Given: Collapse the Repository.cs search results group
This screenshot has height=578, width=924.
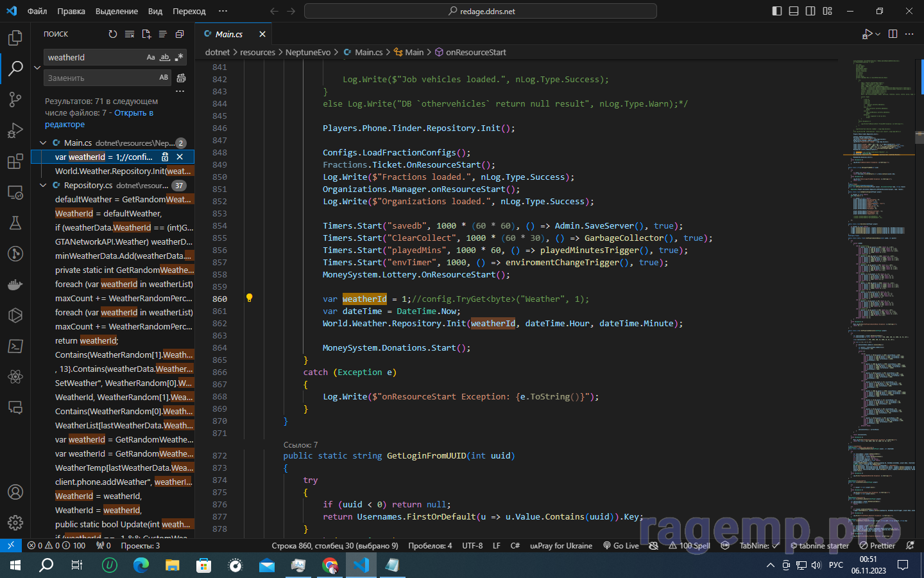Looking at the screenshot, I should tap(43, 186).
